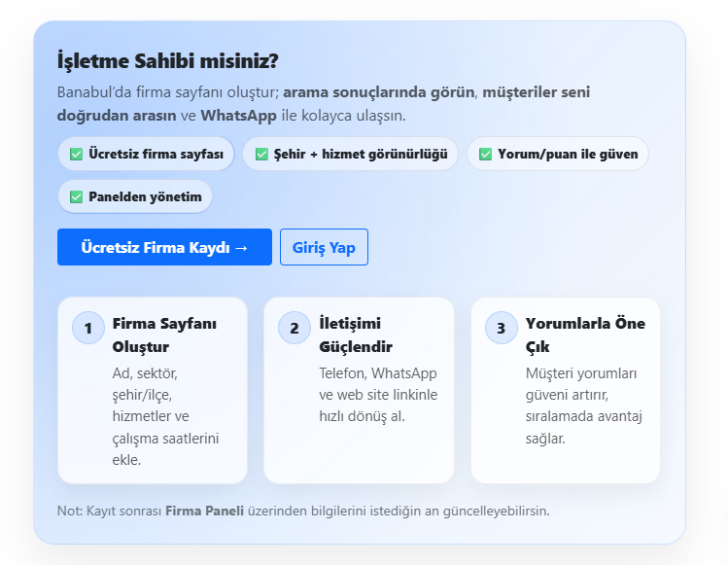Select the Firma Sayfanı Oluştur card heading

(x=164, y=335)
